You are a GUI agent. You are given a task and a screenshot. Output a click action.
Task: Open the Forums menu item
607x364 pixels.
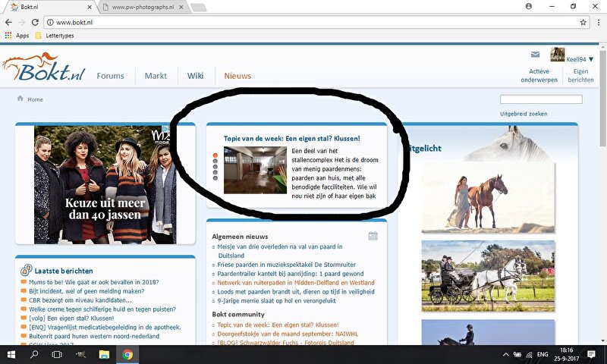[110, 76]
